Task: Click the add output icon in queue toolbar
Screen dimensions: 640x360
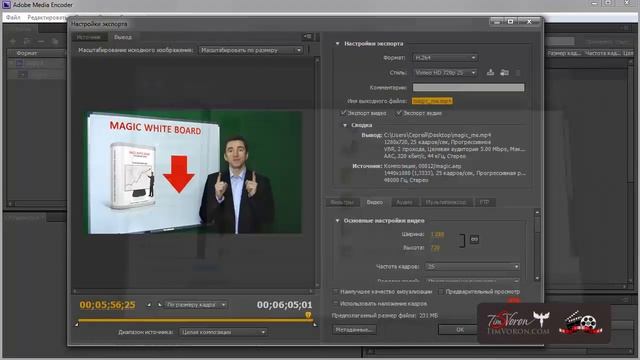Action: pyautogui.click(x=27, y=41)
